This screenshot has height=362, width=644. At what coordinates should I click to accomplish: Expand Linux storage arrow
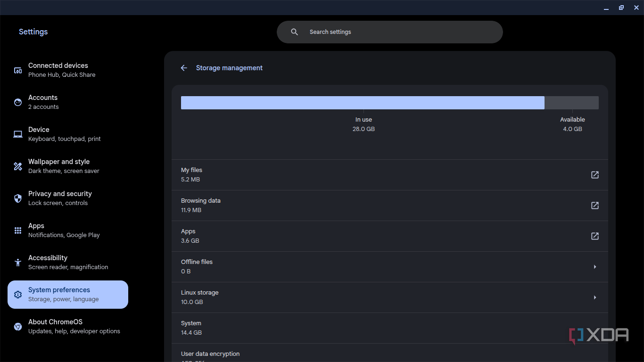(x=595, y=297)
